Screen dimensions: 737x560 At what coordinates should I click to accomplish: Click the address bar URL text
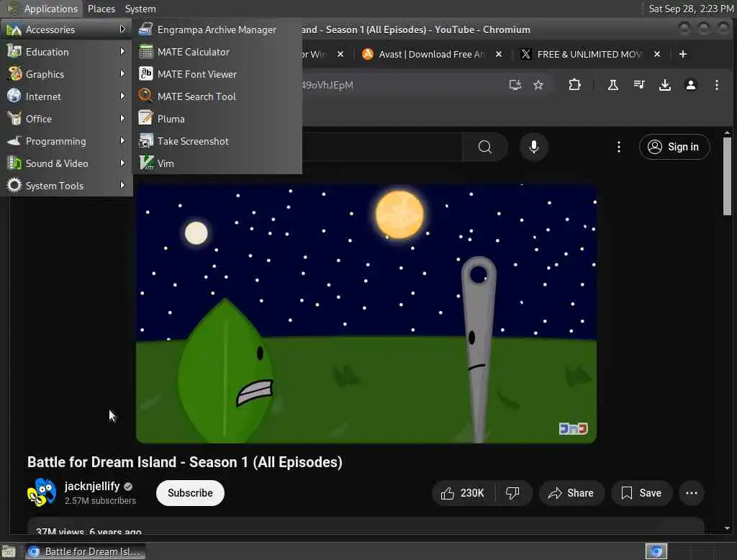tap(327, 85)
